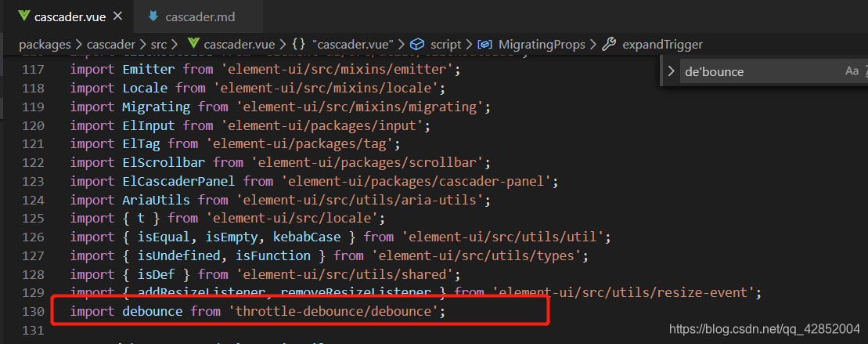Image resolution: width=868 pixels, height=344 pixels.
Task: Open the cascader.vue file breadcrumb
Action: tap(240, 45)
